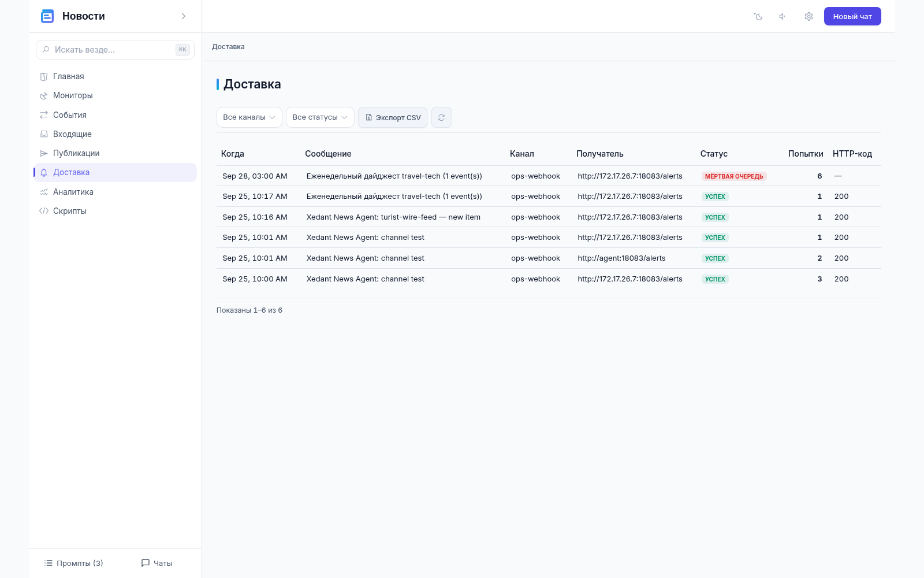The height and width of the screenshot is (578, 924).
Task: Open the Все каналы dropdown
Action: 249,117
